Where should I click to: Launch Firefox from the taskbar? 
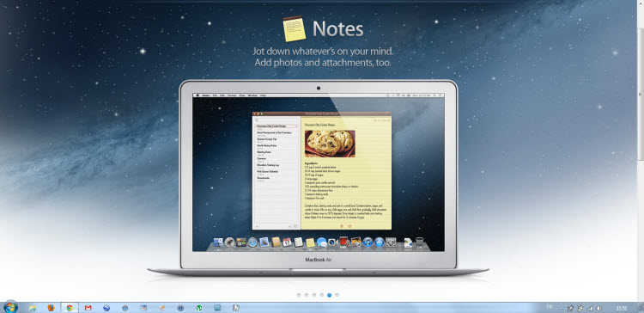click(51, 308)
